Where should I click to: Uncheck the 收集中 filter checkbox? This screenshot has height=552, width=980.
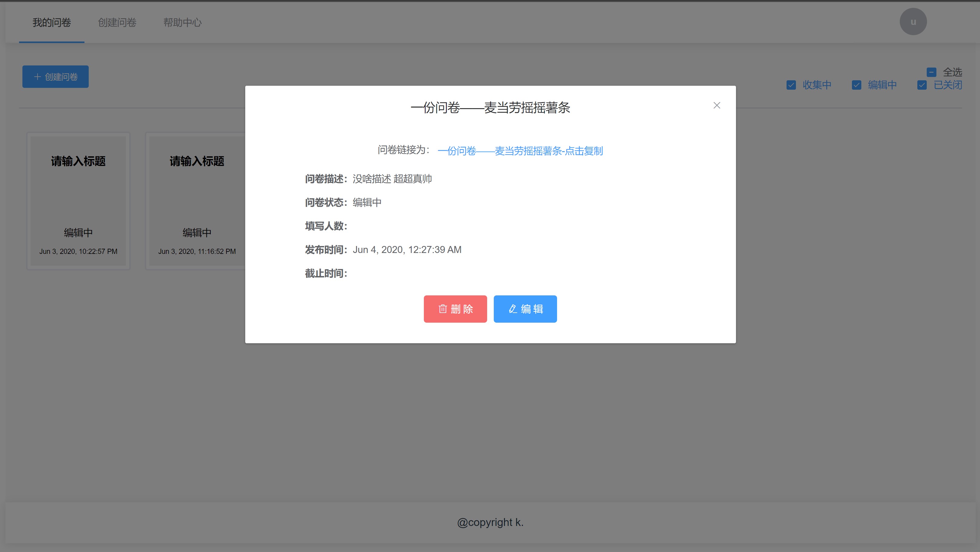coord(791,85)
